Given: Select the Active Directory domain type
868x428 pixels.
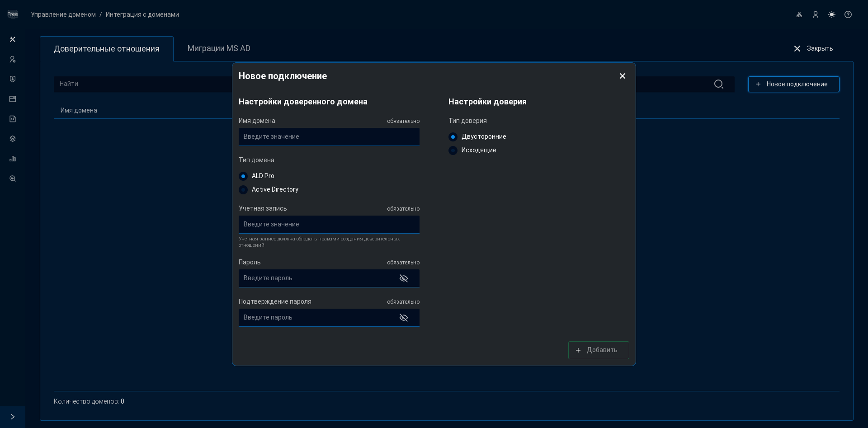Looking at the screenshot, I should pos(243,190).
